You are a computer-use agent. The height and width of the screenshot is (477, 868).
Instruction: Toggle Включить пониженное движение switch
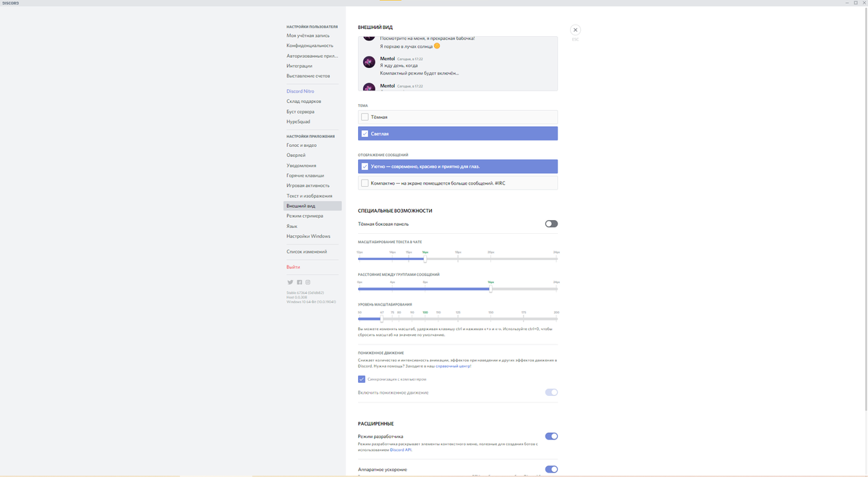pos(551,392)
